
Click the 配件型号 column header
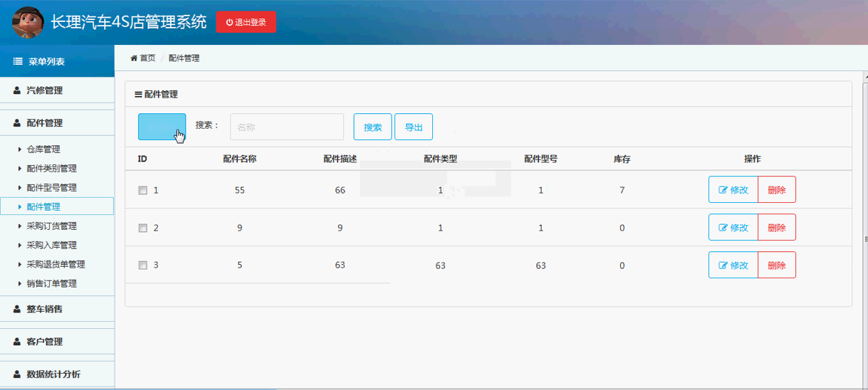pyautogui.click(x=540, y=159)
